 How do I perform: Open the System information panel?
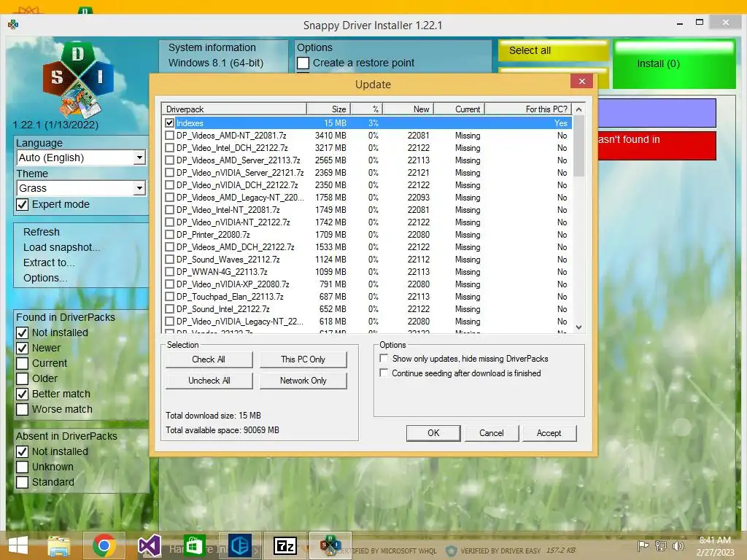click(223, 55)
